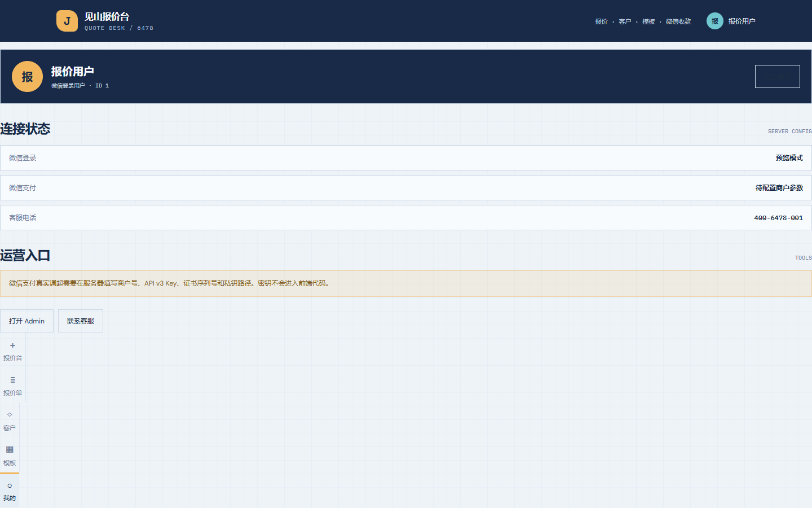The image size is (812, 508).
Task: Go to 报价 in top navigation
Action: [x=601, y=21]
